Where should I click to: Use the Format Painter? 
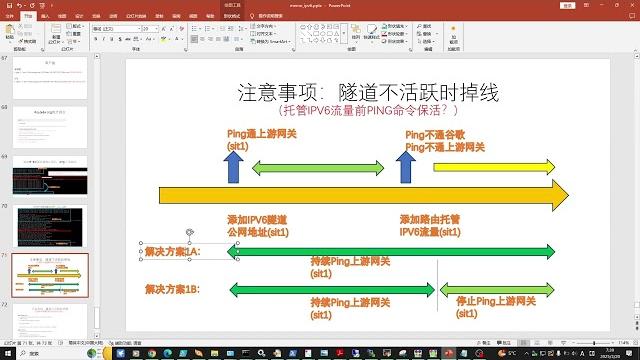[x=28, y=41]
